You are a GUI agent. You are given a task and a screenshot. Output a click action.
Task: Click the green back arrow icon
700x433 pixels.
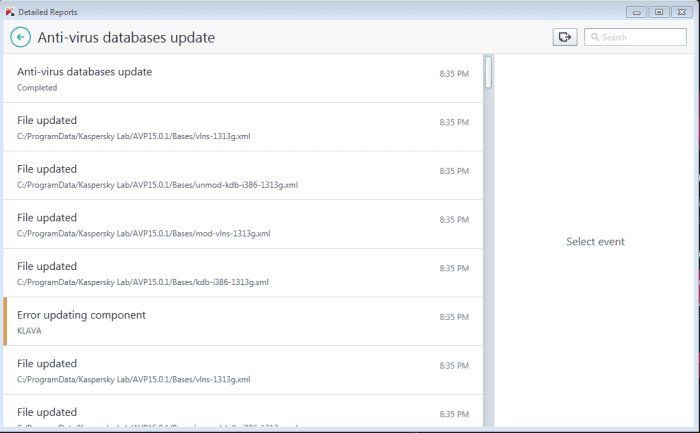pyautogui.click(x=20, y=37)
